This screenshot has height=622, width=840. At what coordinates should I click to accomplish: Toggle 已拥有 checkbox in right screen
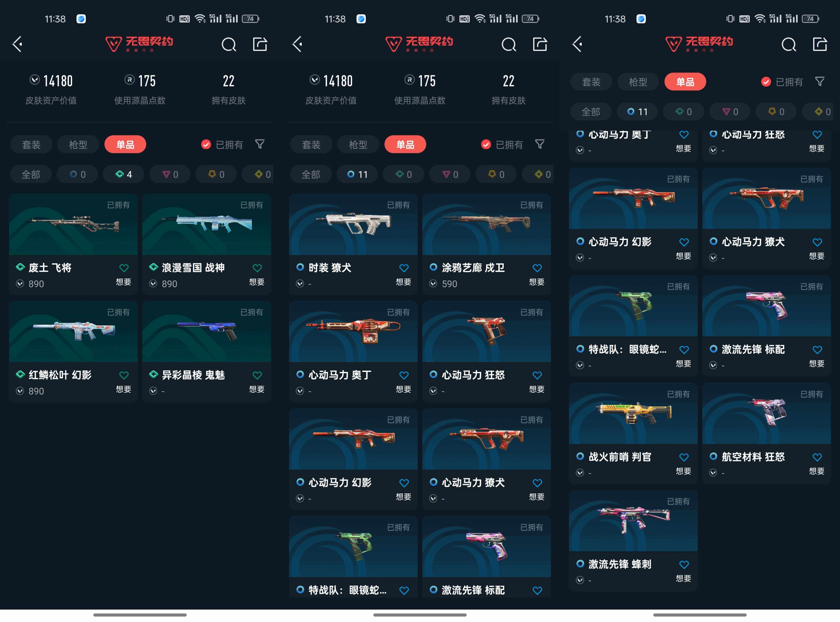point(766,82)
